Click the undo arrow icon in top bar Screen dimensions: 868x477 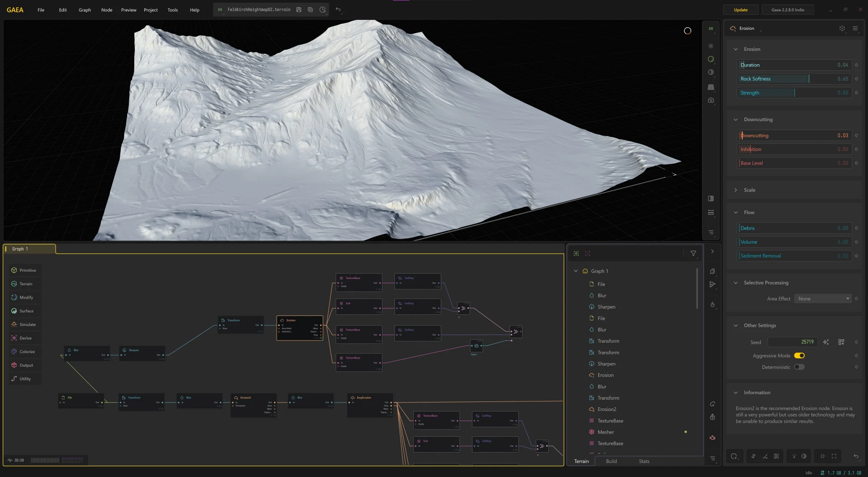pyautogui.click(x=338, y=9)
